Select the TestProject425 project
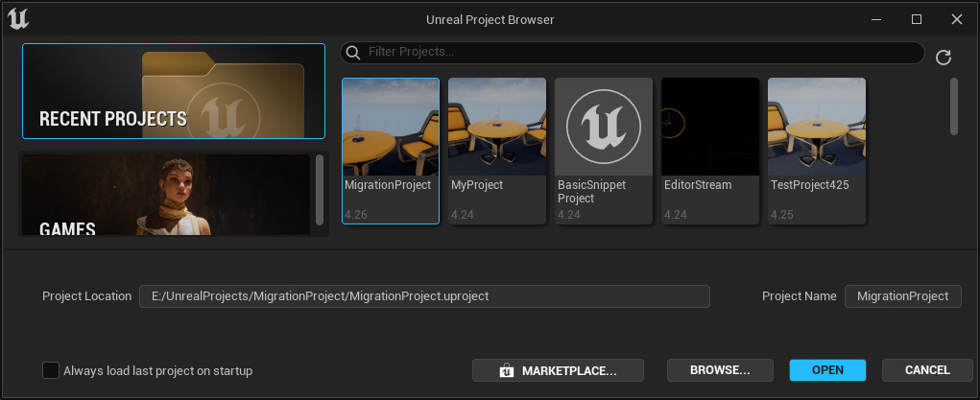The height and width of the screenshot is (400, 980). tap(817, 126)
